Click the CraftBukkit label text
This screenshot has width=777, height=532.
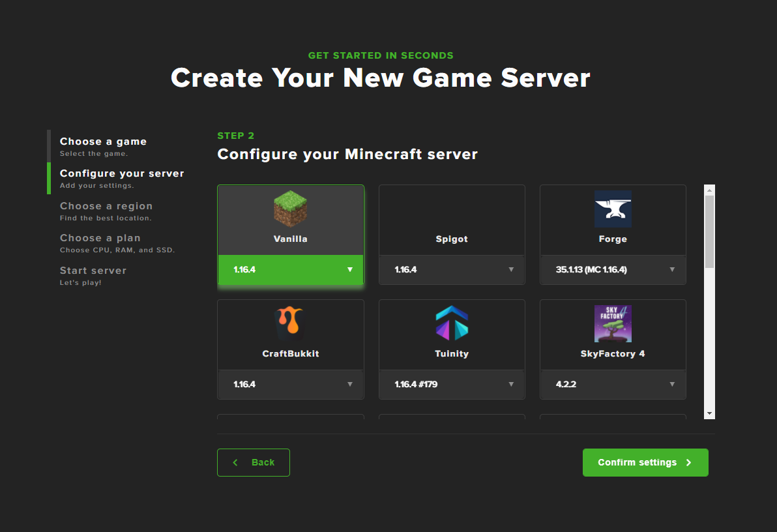(x=290, y=353)
